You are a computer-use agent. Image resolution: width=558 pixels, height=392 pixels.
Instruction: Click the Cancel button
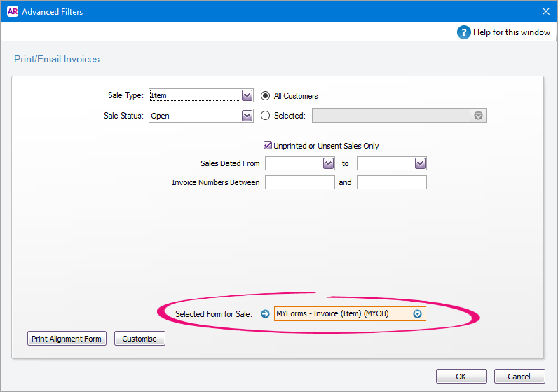click(519, 377)
